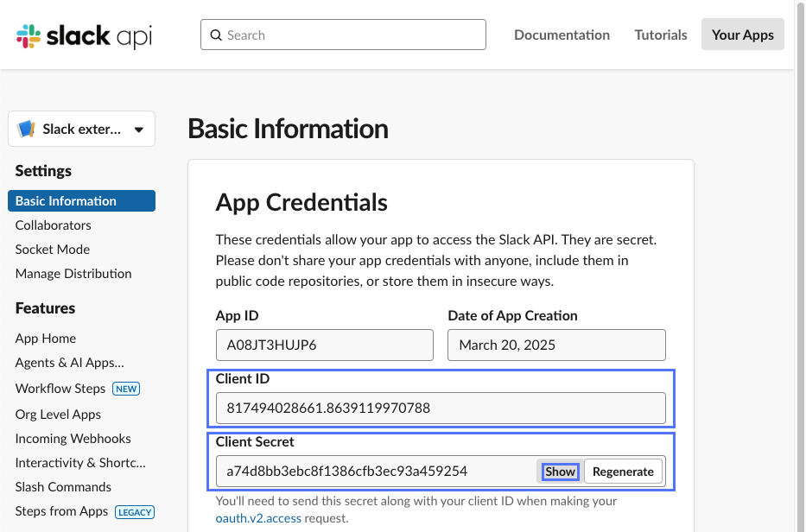Click Show button for Client Secret
Viewport: 806px width, 532px height.
click(x=560, y=472)
